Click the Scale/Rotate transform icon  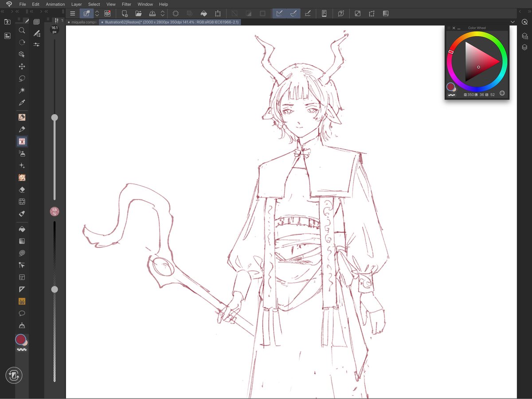pos(218,13)
